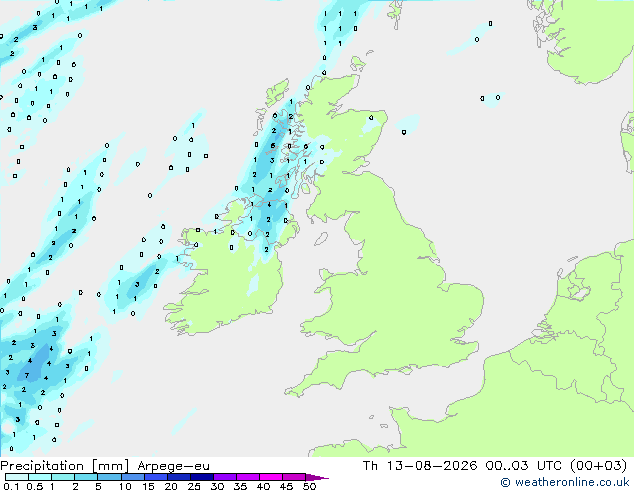The image size is (634, 490).
Task: Click the legend label '30'
Action: [217, 486]
